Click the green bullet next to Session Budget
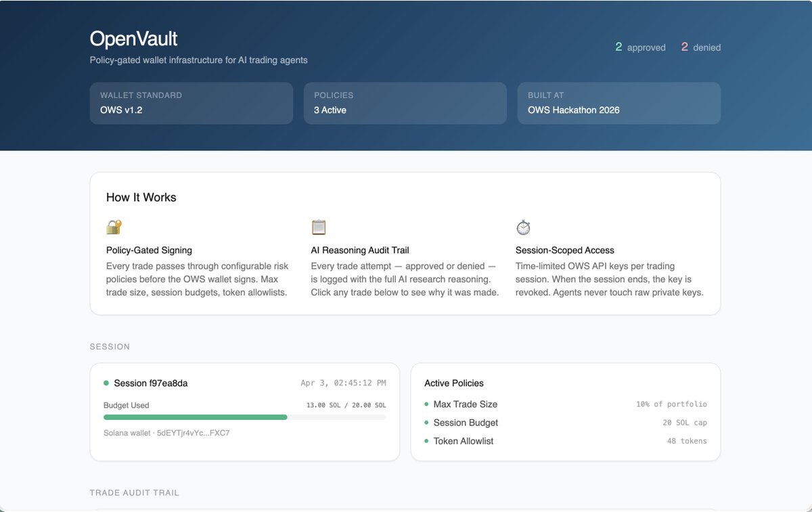The image size is (812, 512). 426,423
